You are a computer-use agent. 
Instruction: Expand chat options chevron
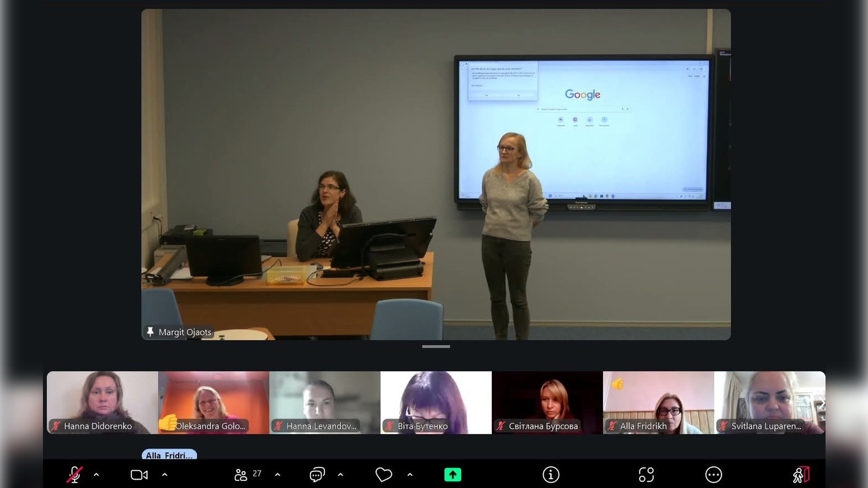click(340, 475)
